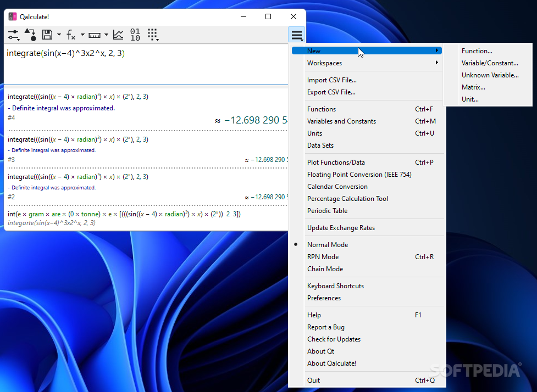Choose Variable/Constant... in New submenu

pos(488,63)
